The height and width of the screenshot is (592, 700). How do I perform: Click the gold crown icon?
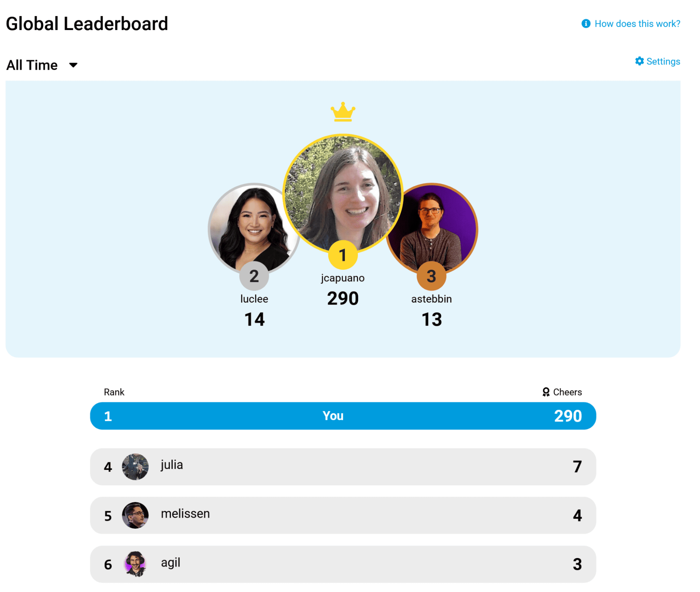pyautogui.click(x=343, y=112)
